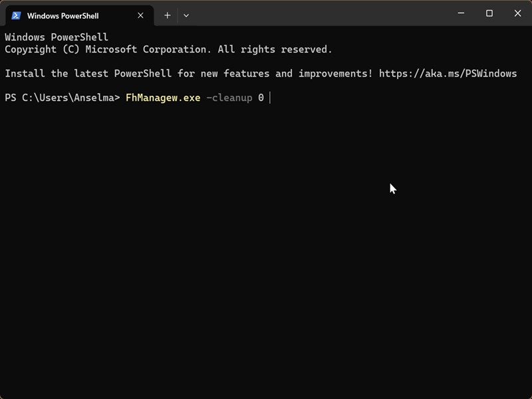This screenshot has width=532, height=399.
Task: Click the empty title bar area
Action: 319,13
